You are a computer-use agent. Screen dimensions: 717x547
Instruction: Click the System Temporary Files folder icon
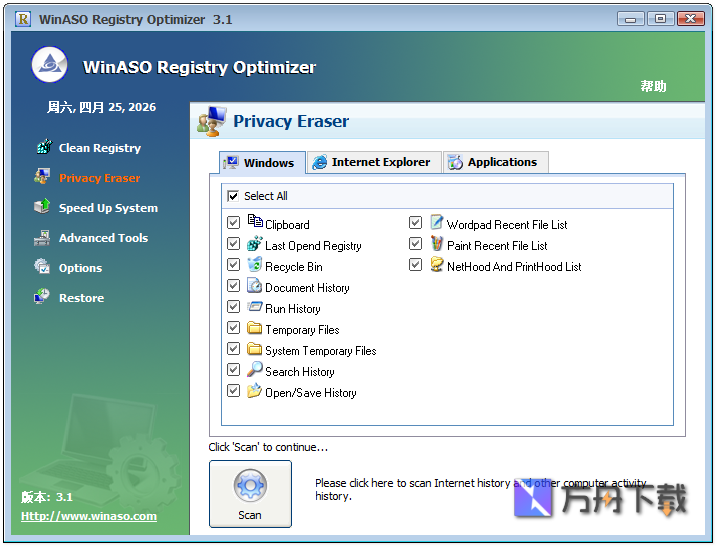point(255,349)
